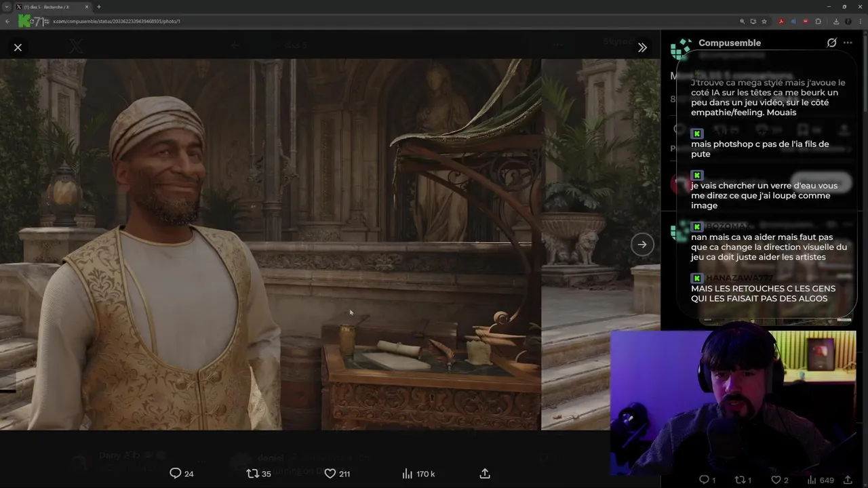Image resolution: width=868 pixels, height=488 pixels.
Task: Open a new browser tab
Action: click(99, 7)
